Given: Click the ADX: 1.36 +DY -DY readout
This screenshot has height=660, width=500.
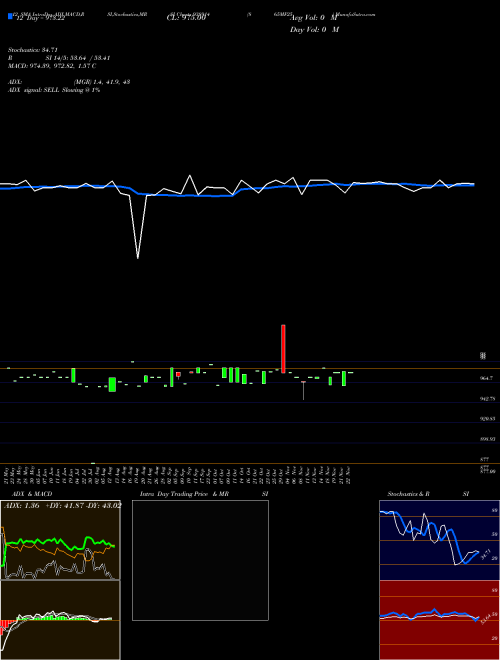Looking at the screenshot, I should click(63, 506).
